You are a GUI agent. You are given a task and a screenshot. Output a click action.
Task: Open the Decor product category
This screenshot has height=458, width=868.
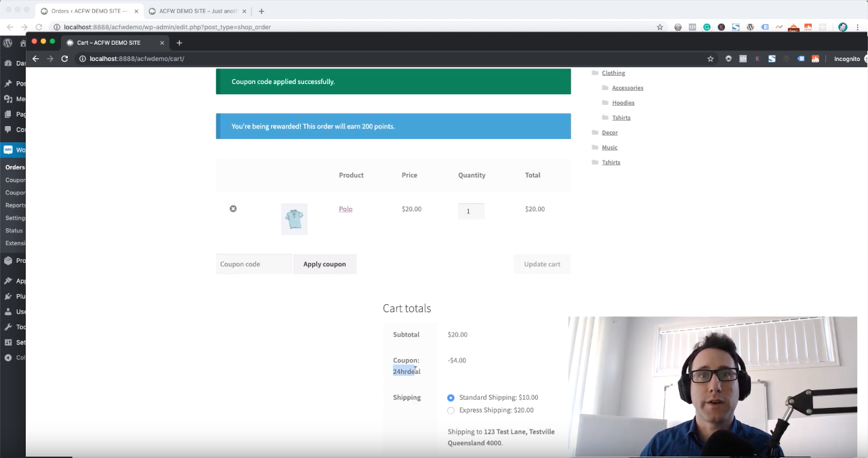(x=610, y=133)
